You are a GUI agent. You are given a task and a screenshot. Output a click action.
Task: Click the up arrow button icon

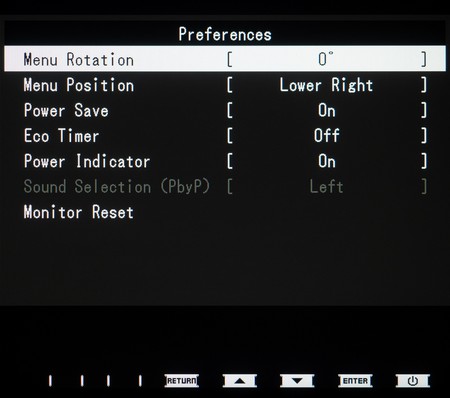(240, 381)
